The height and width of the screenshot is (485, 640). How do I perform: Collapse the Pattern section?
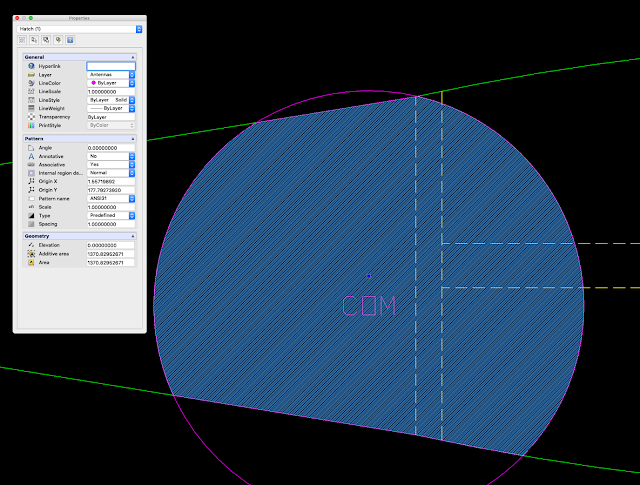click(x=133, y=139)
